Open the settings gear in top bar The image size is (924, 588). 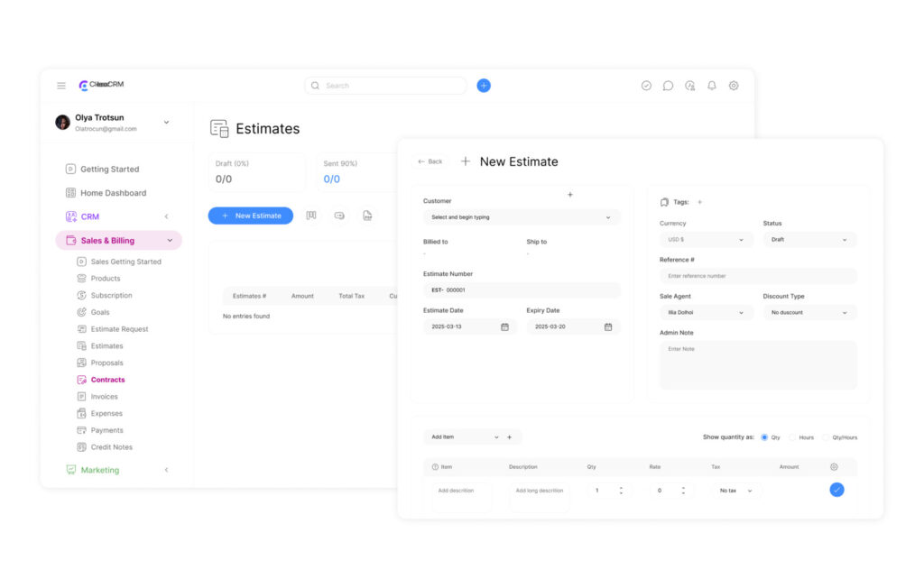click(734, 86)
